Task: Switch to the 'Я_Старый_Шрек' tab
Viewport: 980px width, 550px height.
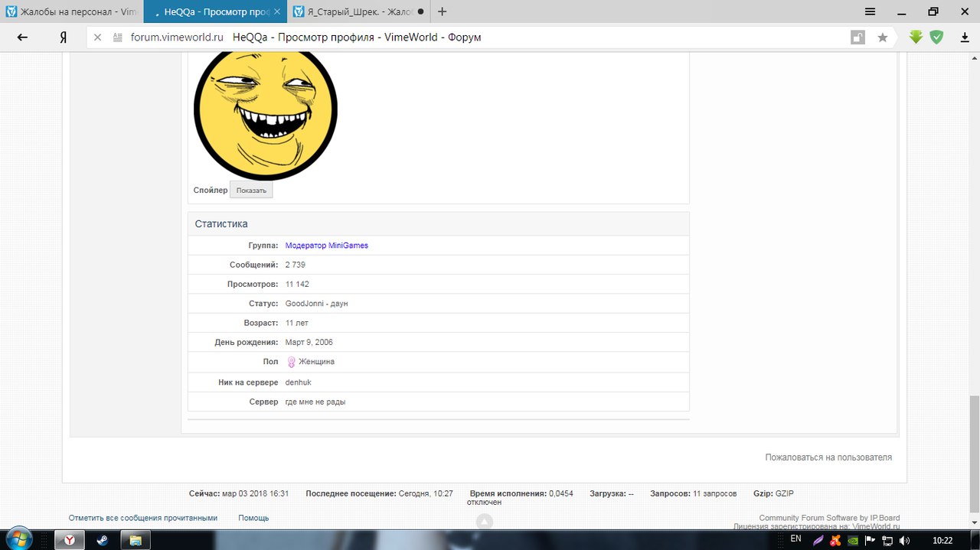Action: coord(360,11)
